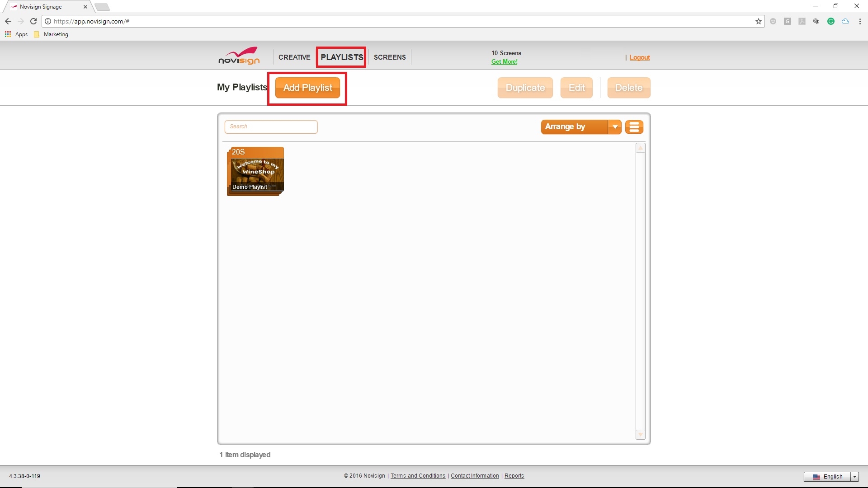868x488 pixels.
Task: Select the Demo Playlist thumbnail
Action: [x=255, y=171]
